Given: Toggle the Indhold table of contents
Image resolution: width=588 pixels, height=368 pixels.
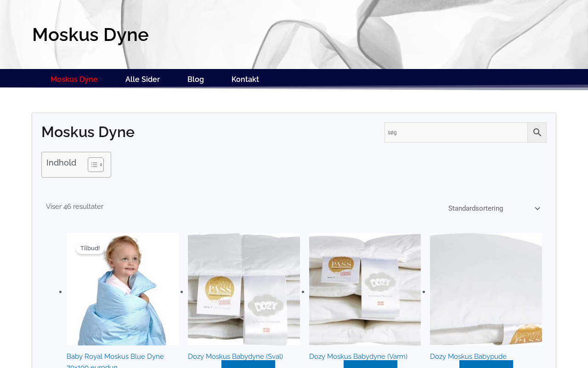Looking at the screenshot, I should pyautogui.click(x=96, y=165).
